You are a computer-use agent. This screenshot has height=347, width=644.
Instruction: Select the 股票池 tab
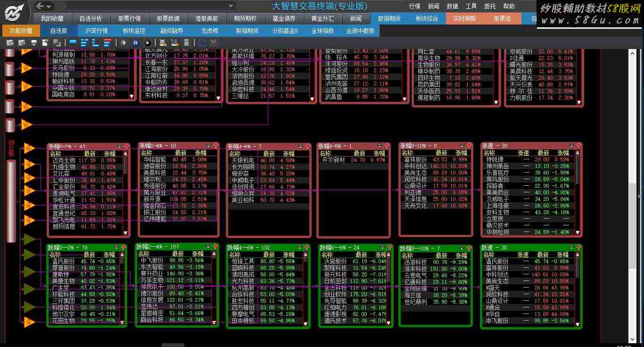point(502,18)
